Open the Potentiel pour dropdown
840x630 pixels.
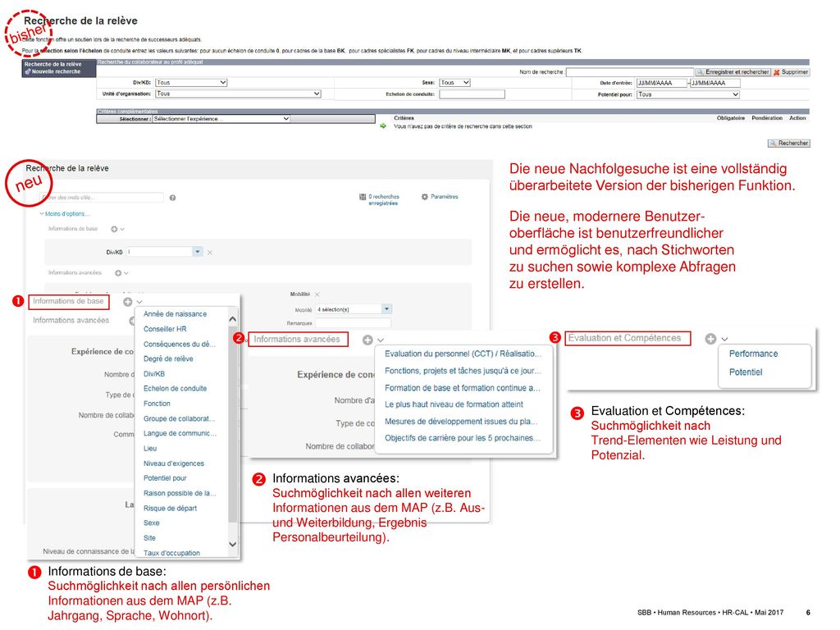(x=688, y=94)
